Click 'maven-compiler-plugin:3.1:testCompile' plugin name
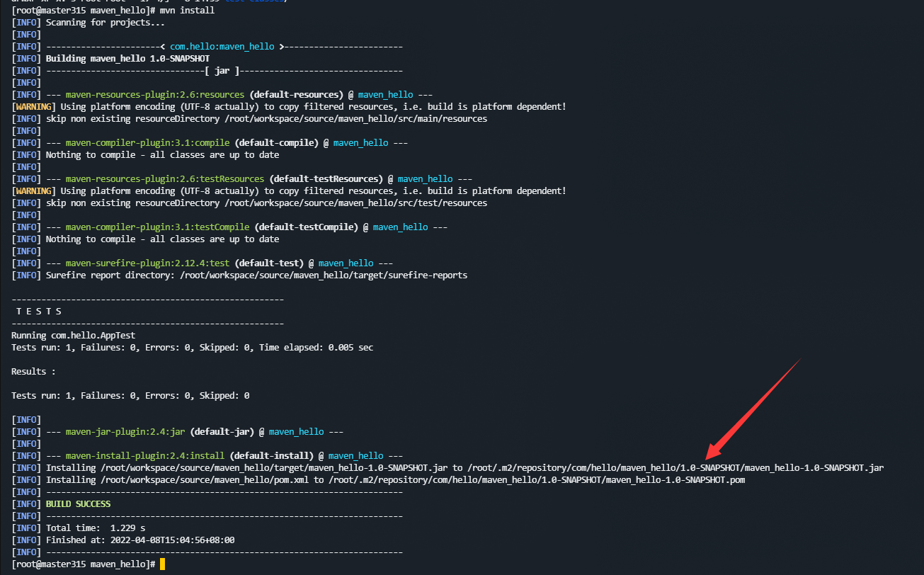 (x=157, y=227)
